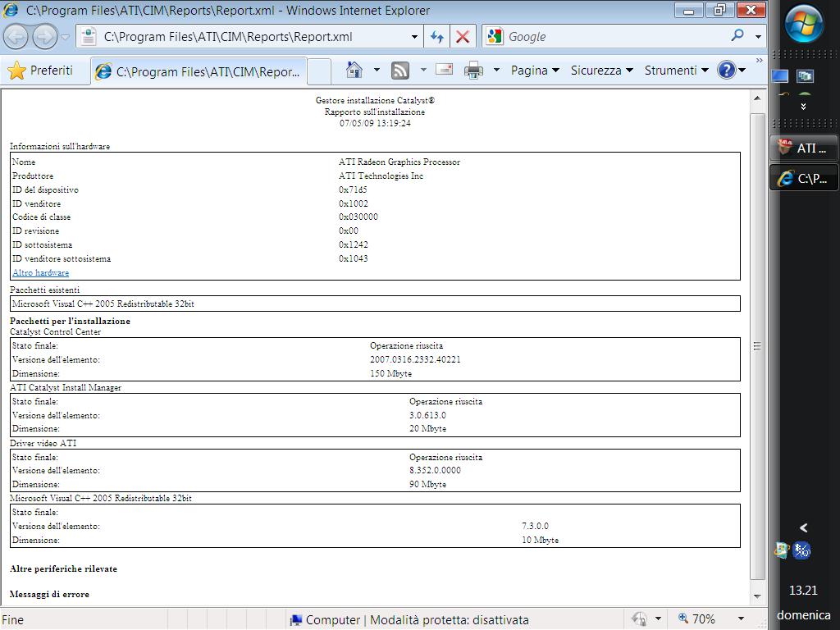The width and height of the screenshot is (840, 630).
Task: Select the 8.352.0.0000 driver version text
Action: (x=435, y=470)
